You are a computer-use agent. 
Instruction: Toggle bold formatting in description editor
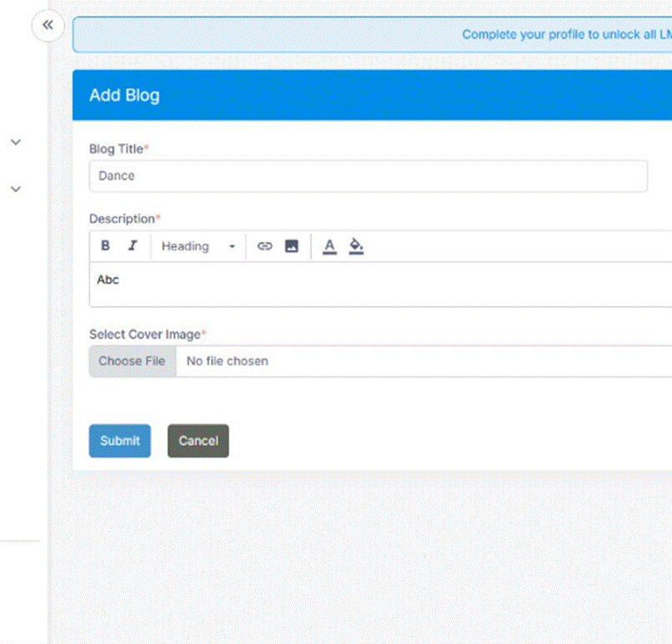[x=105, y=246]
